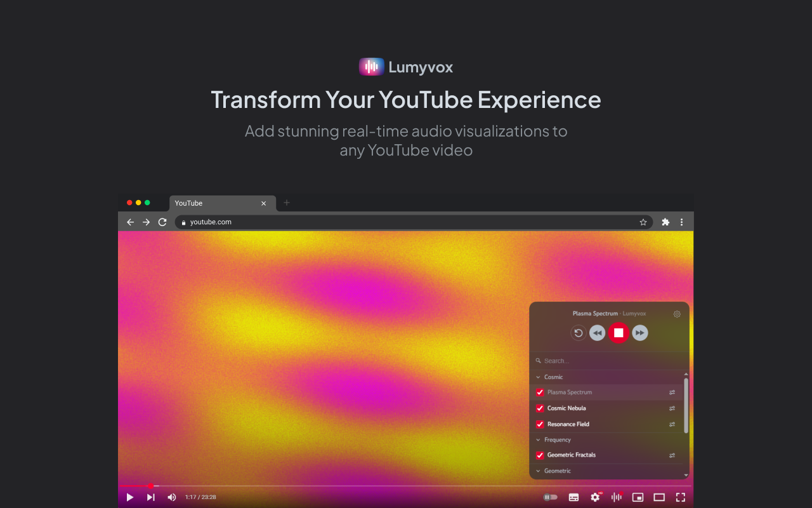Go to previous visualization with rewind button
Screen dimensions: 812x508
pyautogui.click(x=597, y=333)
